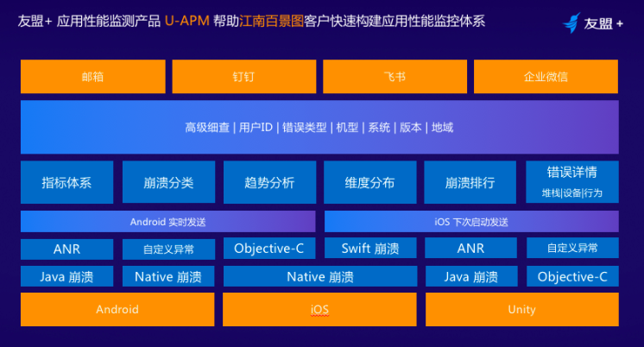The height and width of the screenshot is (347, 644).
Task: Select Objective-C box above Unity
Action: tap(572, 276)
